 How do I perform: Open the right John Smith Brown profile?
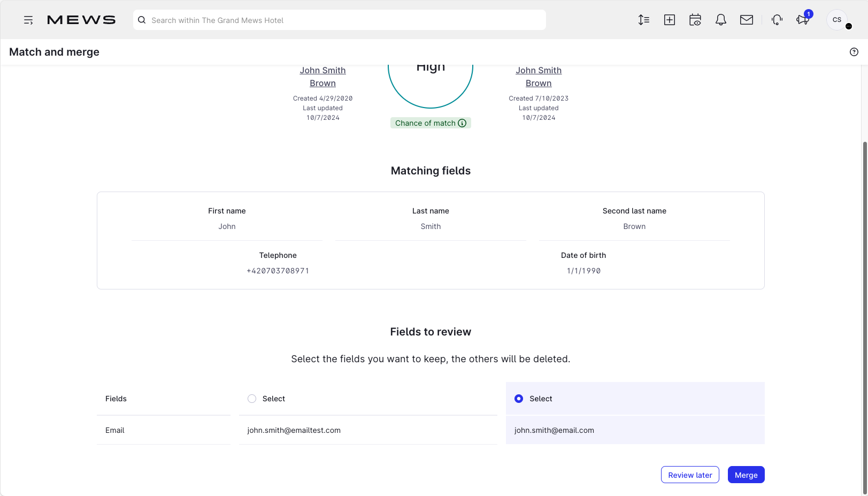pos(539,77)
